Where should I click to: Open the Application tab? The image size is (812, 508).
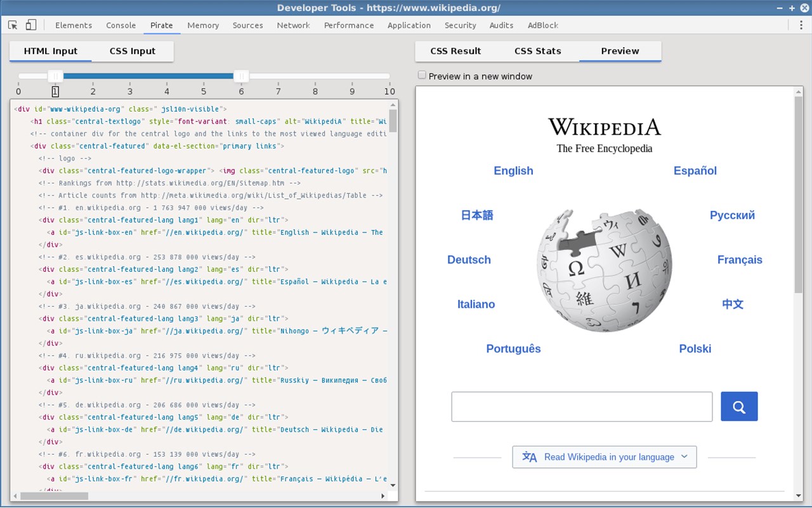pyautogui.click(x=409, y=25)
